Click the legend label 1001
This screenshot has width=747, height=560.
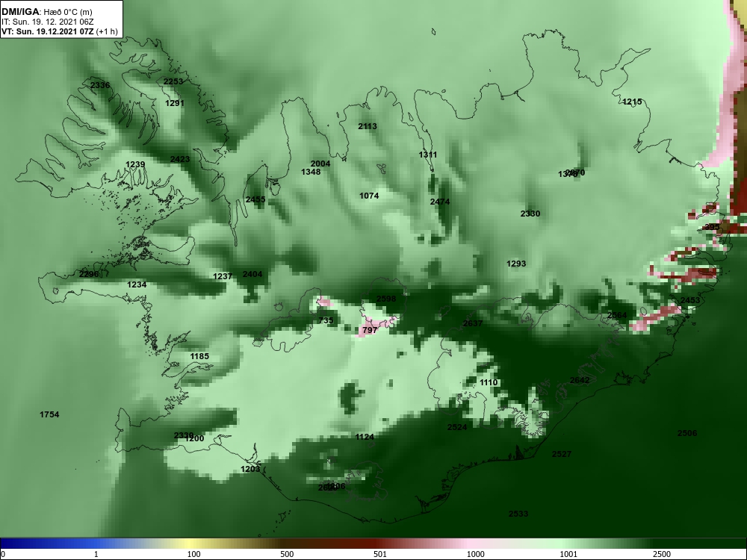568,554
